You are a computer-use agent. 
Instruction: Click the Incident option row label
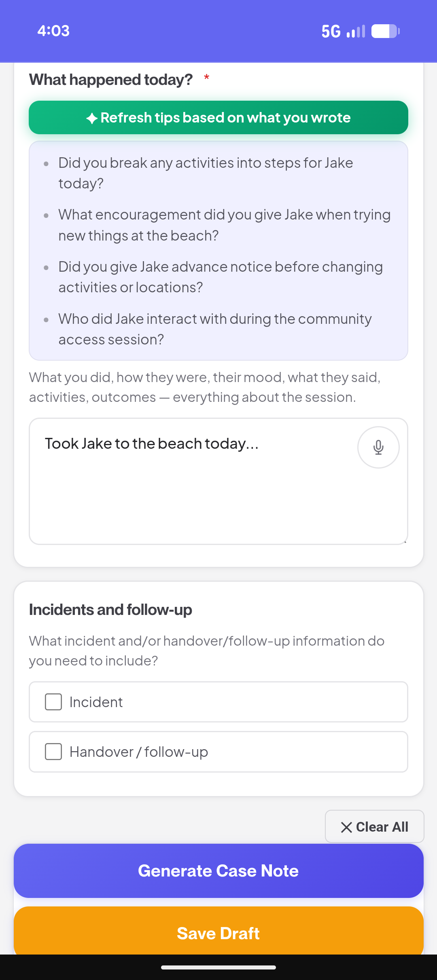tap(96, 702)
